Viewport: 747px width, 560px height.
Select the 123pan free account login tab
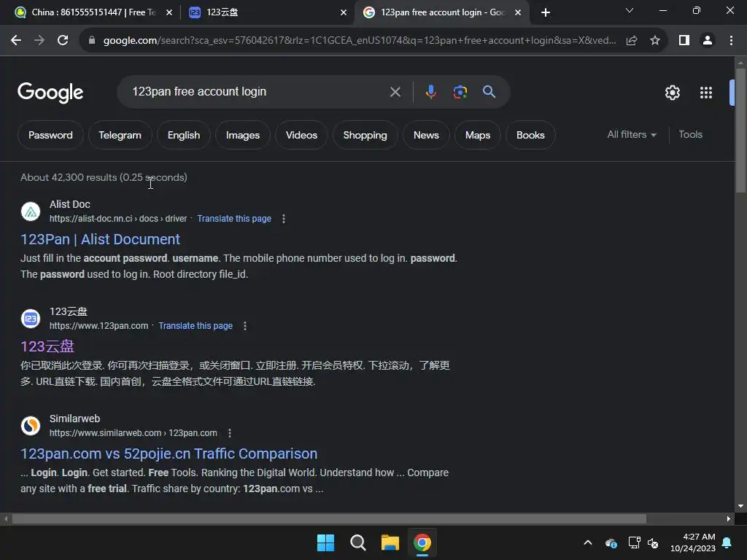(443, 12)
